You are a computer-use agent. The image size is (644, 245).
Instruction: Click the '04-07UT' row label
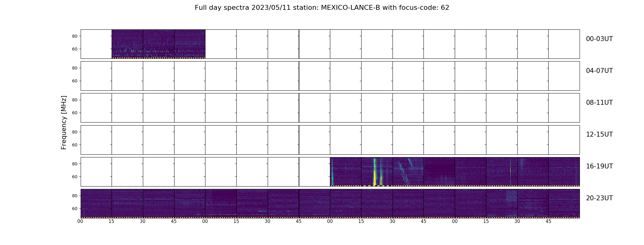tap(599, 71)
